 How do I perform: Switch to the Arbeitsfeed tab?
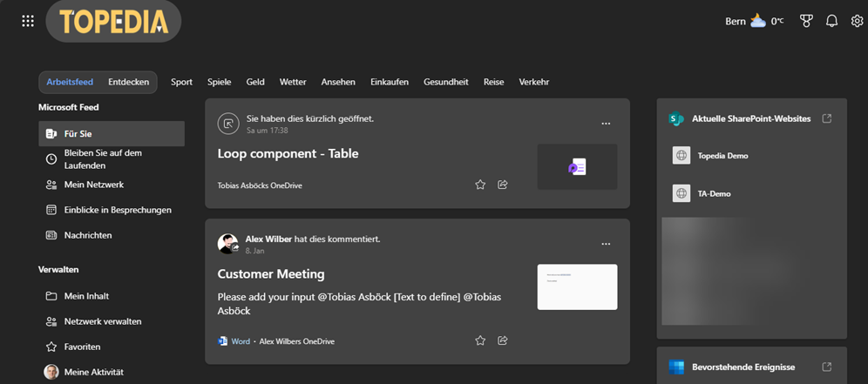point(70,82)
